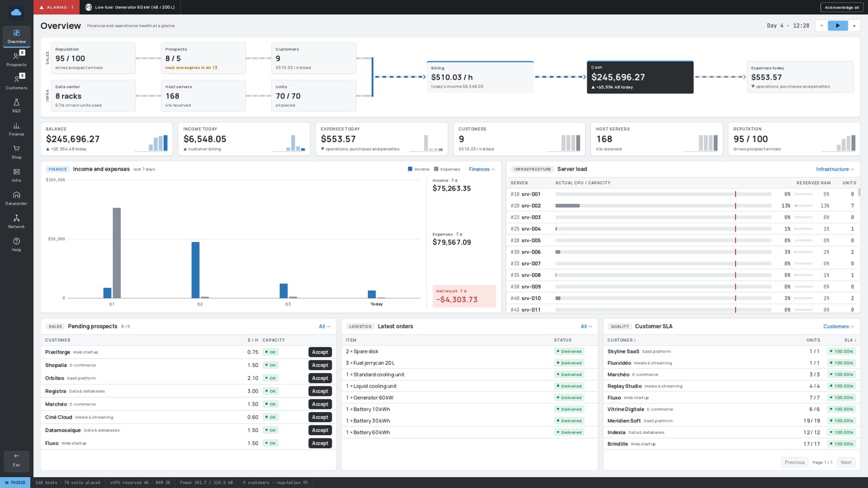Click Acknowledge all button
This screenshot has height=488, width=868.
[x=841, y=7]
